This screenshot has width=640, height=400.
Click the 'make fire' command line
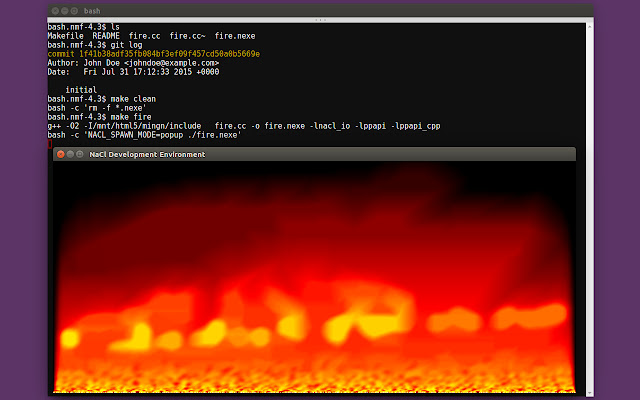[x=99, y=117]
